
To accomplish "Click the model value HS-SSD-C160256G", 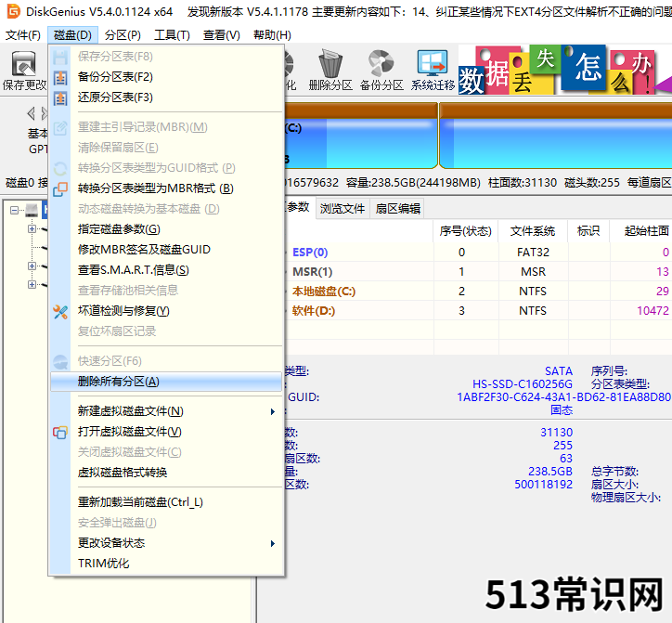I will coord(522,384).
